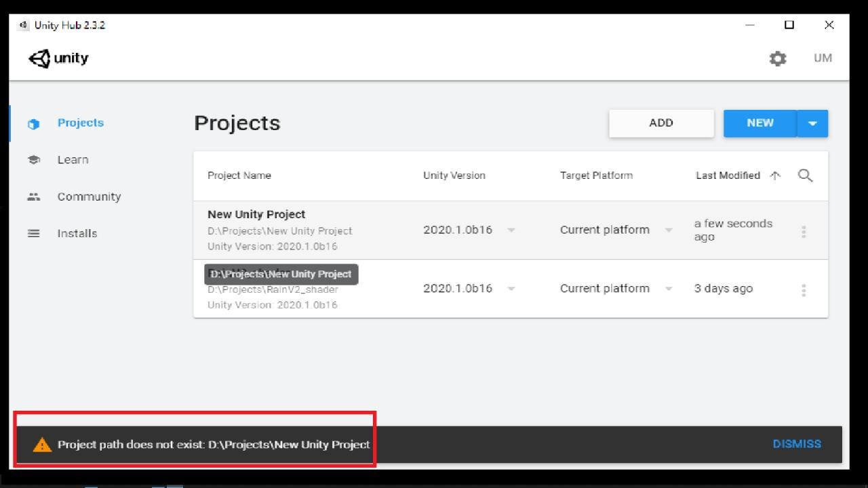This screenshot has width=868, height=488.
Task: Open Unity Version dropdown for New Unity Project
Action: [x=511, y=230]
